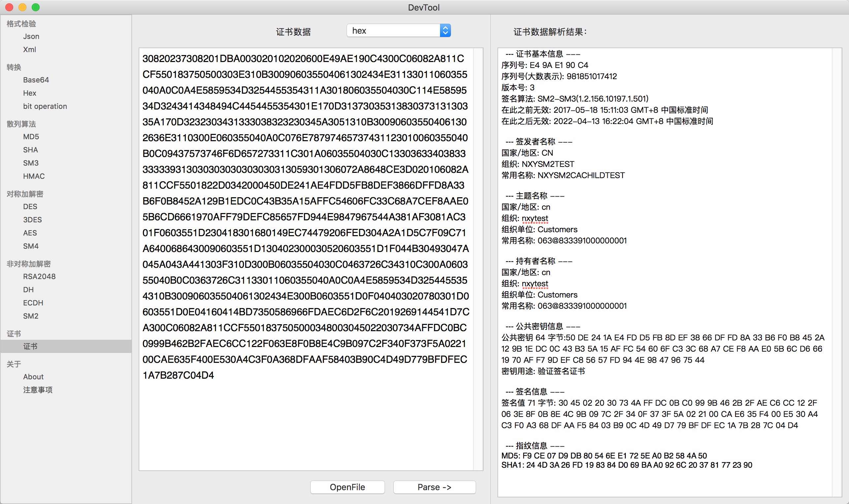849x504 pixels.
Task: Go to Base64 conversion
Action: pos(36,80)
